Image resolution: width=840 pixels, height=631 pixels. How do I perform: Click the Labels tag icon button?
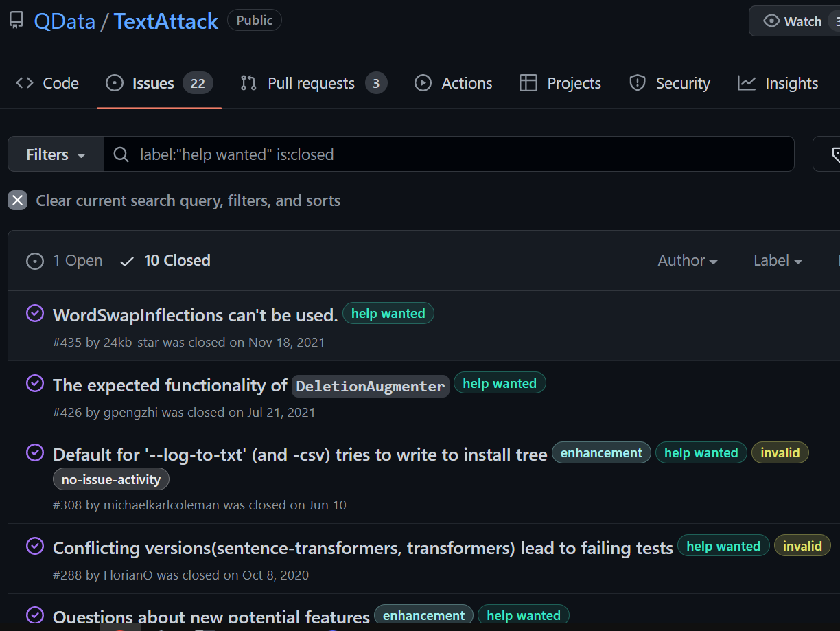click(x=828, y=154)
